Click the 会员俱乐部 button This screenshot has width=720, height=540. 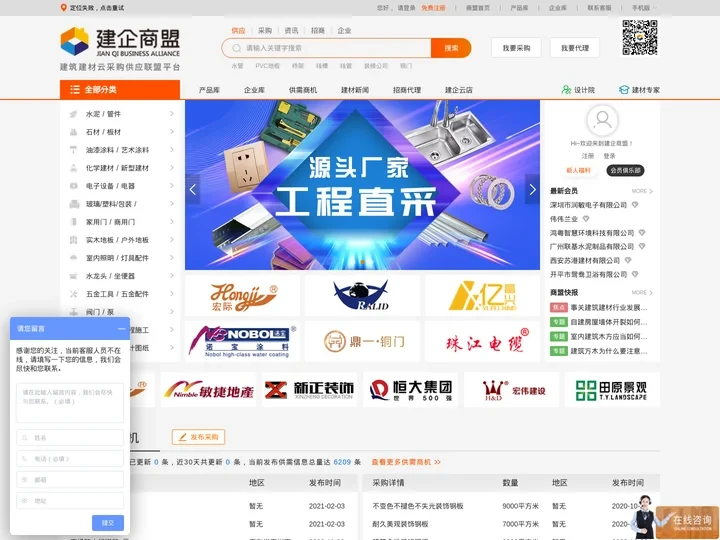click(x=625, y=170)
